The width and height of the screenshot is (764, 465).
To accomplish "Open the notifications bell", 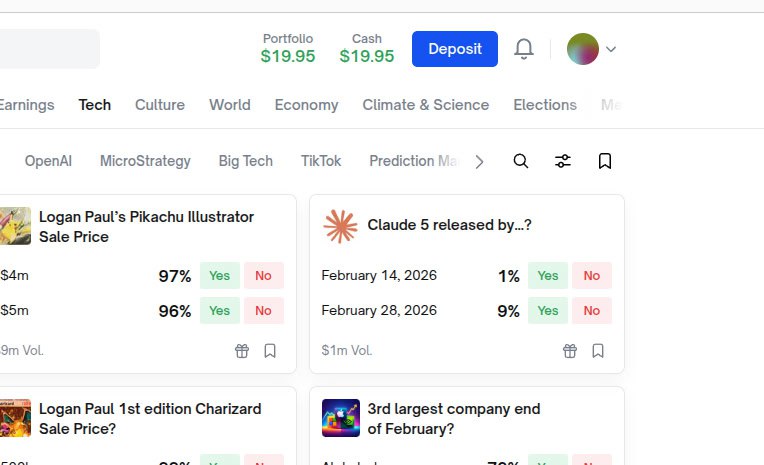I will pos(524,49).
